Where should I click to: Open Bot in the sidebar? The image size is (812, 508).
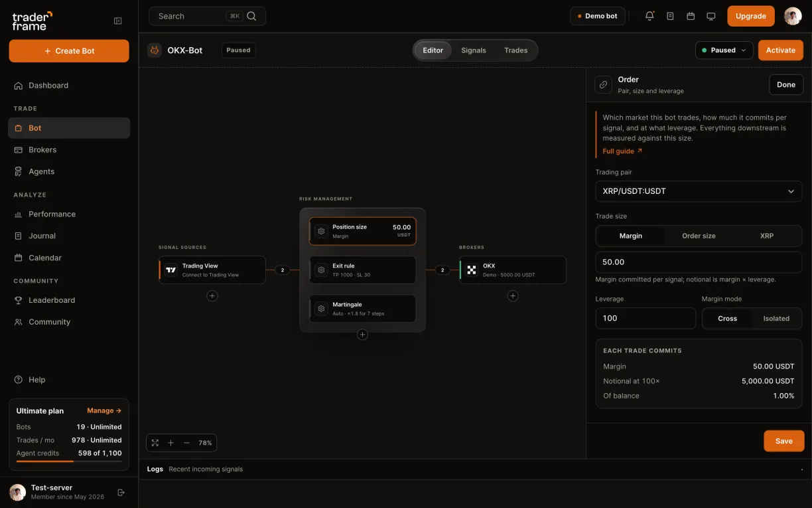coord(69,128)
